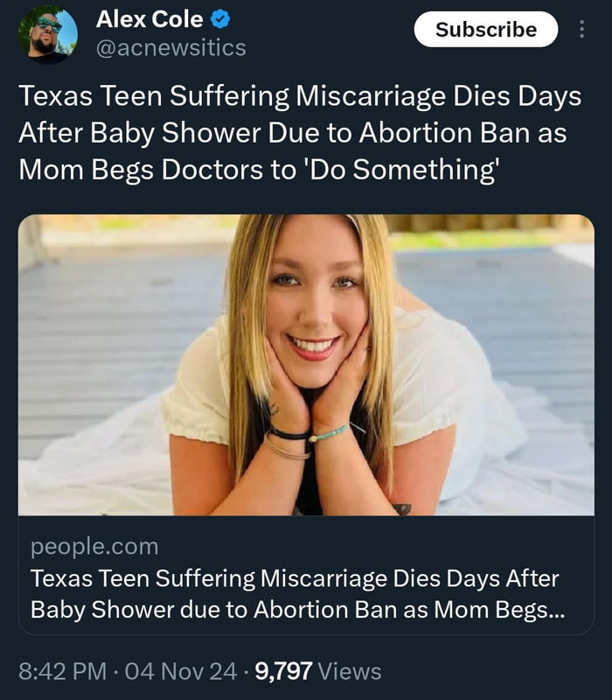
Task: Click the Alex Cole display name
Action: pos(149,20)
